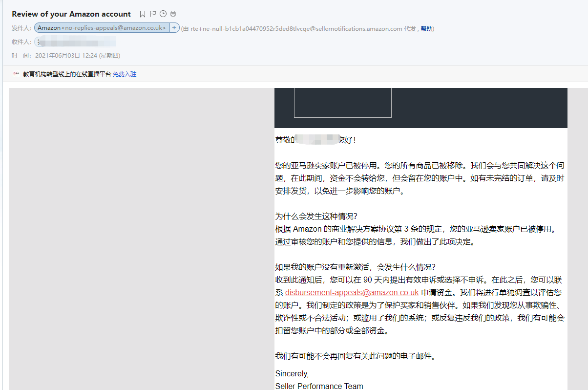Open the disbursement-appeals@amazon.co.uk email link

click(x=352, y=293)
